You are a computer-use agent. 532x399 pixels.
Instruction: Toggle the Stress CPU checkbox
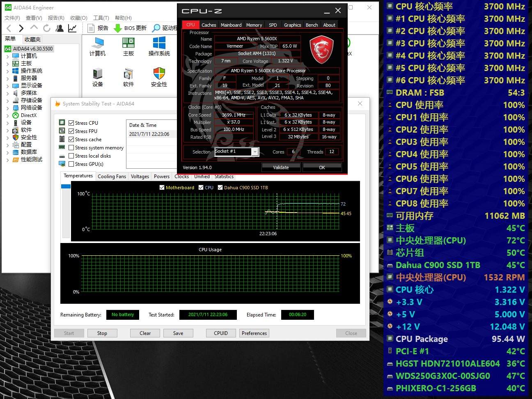coord(71,123)
